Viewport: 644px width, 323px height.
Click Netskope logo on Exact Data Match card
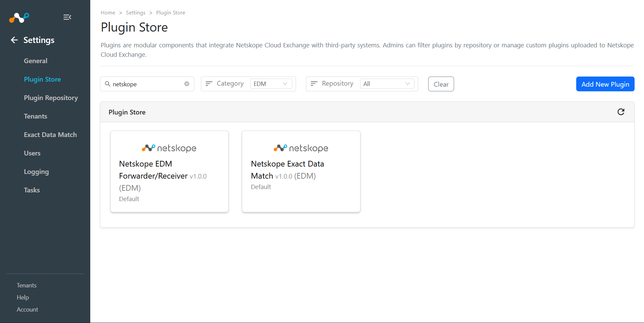pos(301,148)
